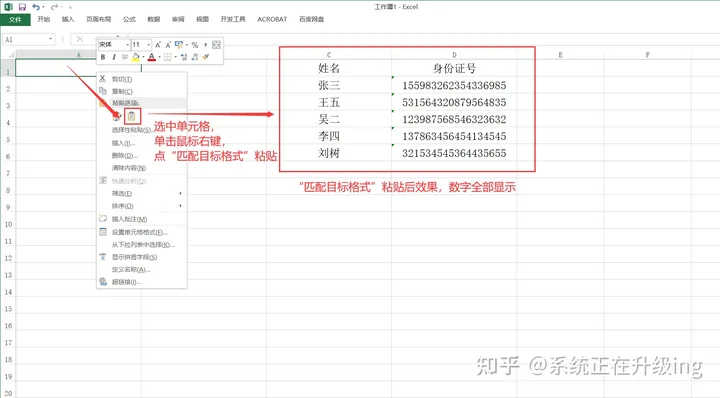The height and width of the screenshot is (398, 720).
Task: Toggle center alignment in the mini toolbar
Action: click(124, 57)
